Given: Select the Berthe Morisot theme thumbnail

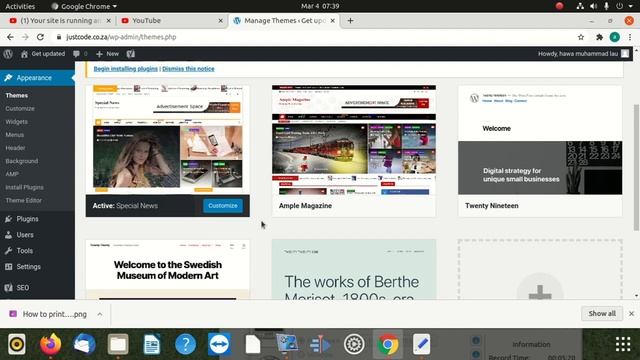Looking at the screenshot, I should tap(354, 270).
